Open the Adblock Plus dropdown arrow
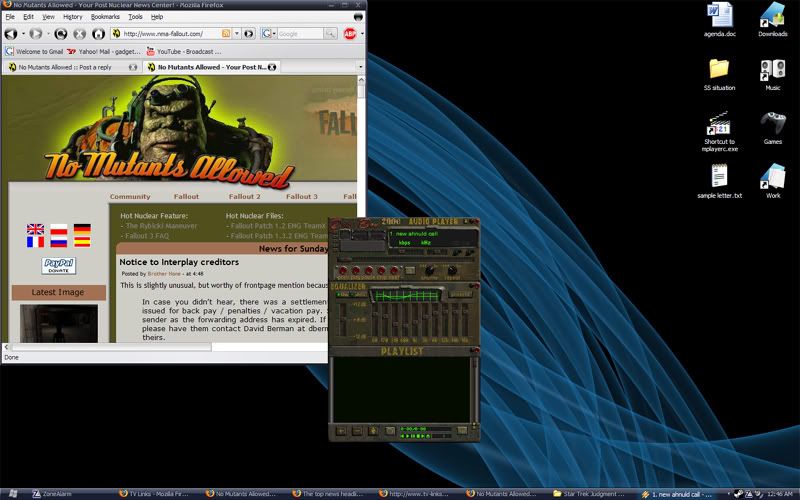 coord(362,34)
